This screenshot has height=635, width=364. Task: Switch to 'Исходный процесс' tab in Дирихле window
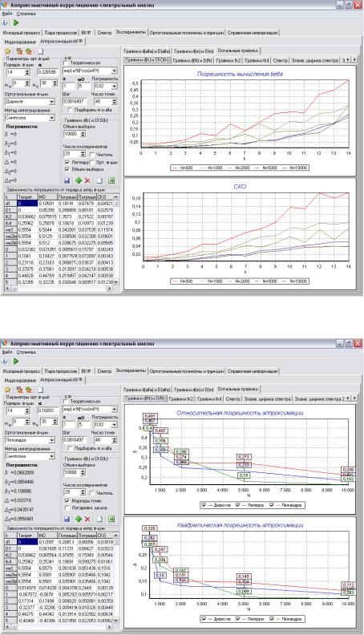point(22,32)
